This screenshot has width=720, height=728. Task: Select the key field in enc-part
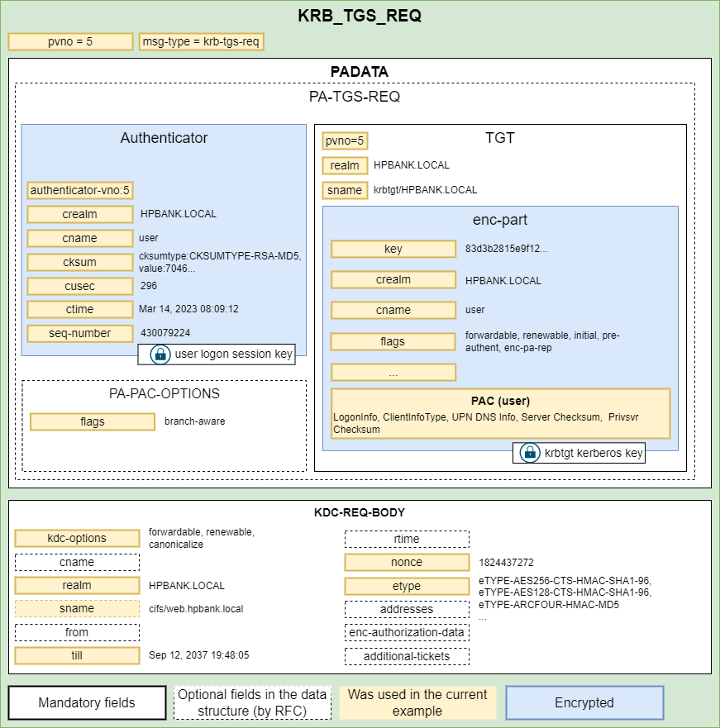click(393, 249)
